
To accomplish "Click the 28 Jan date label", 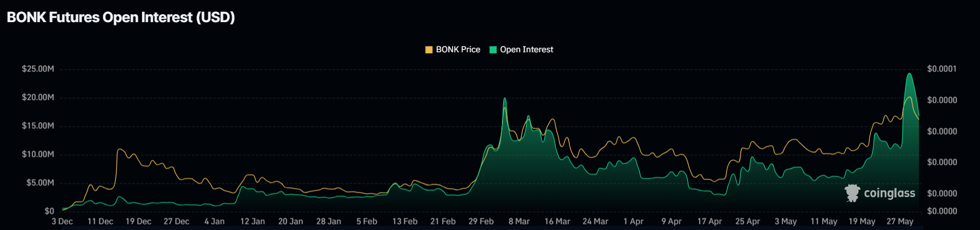I will point(329,221).
